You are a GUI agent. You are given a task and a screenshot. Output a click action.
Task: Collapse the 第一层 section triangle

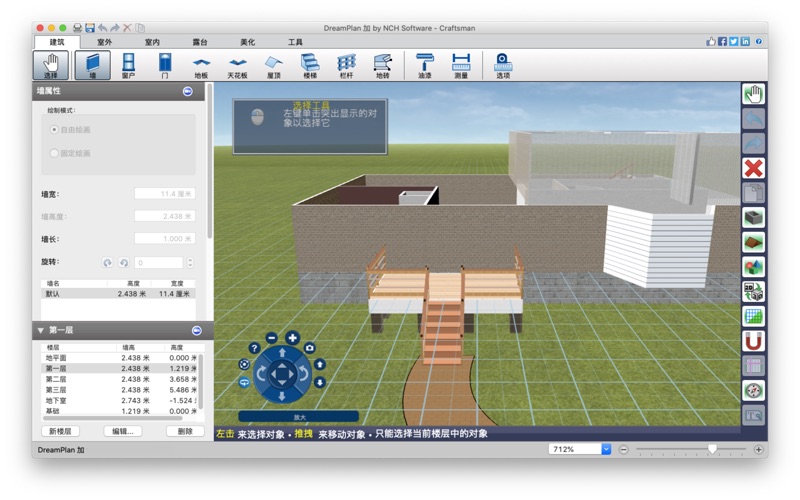point(40,330)
